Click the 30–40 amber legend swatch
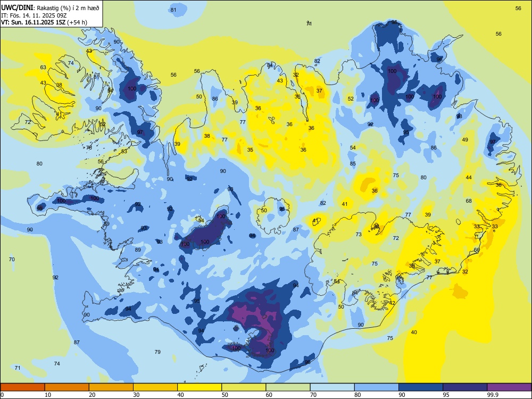 click(x=155, y=387)
